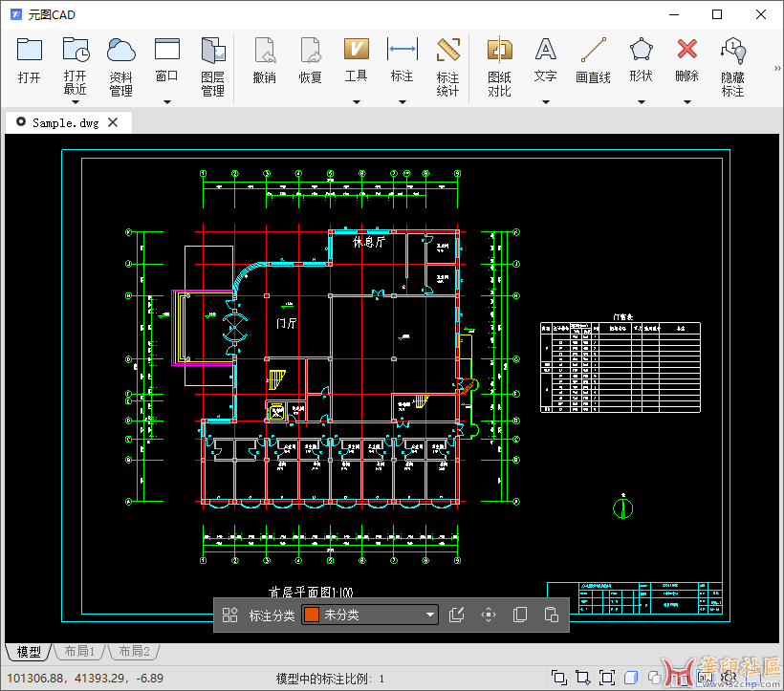Expand the 工具 dropdown arrow
784x691 pixels.
click(356, 102)
